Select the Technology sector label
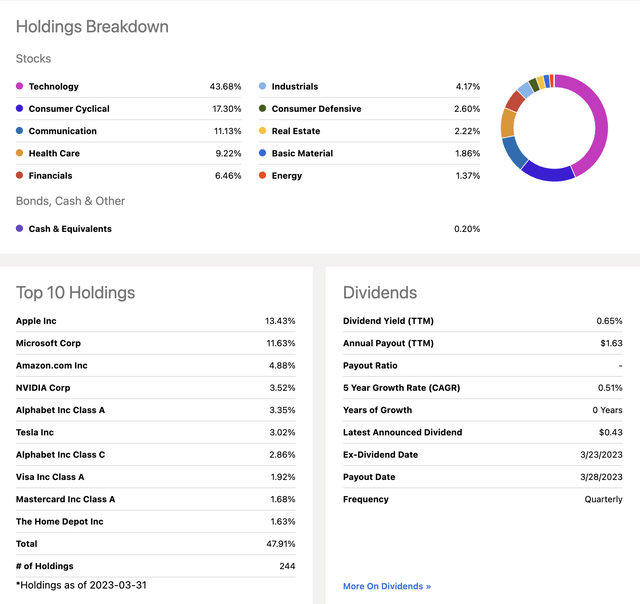The image size is (640, 604). point(53,87)
